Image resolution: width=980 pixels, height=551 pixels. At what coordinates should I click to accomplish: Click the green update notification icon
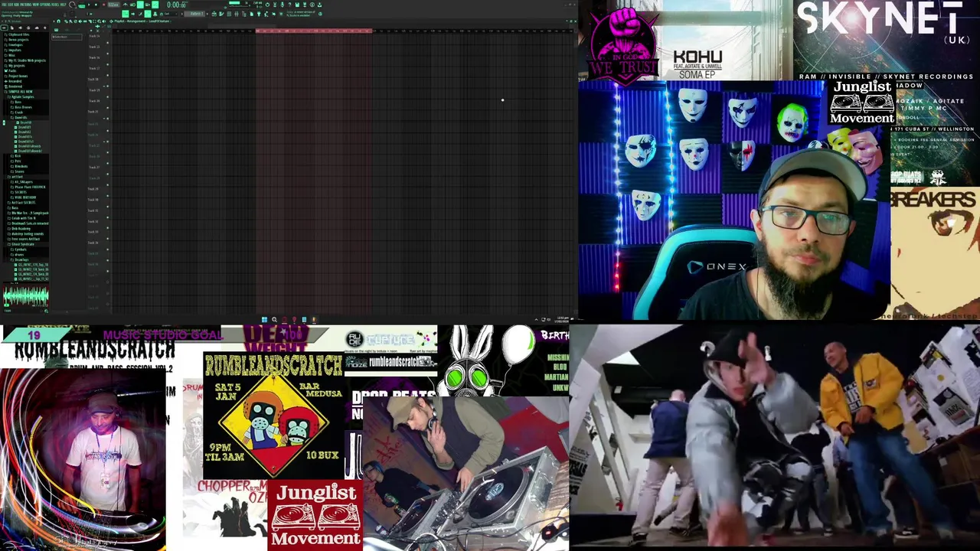320,14
